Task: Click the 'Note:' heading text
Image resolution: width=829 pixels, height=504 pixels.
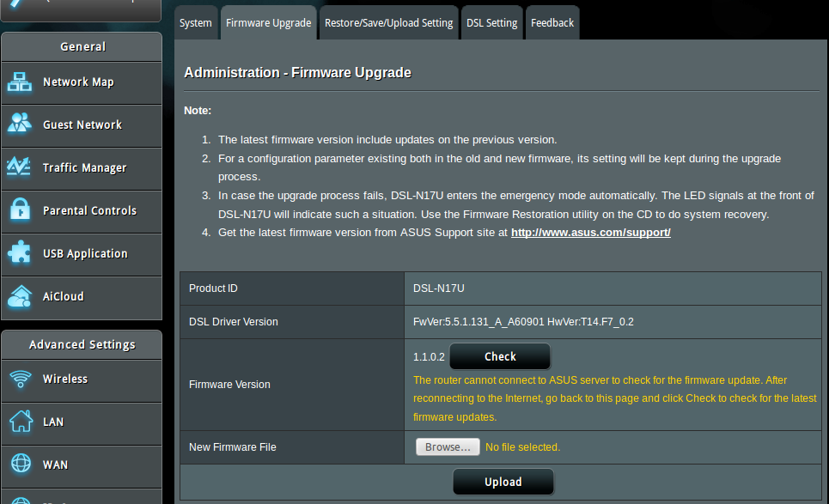Action: [198, 111]
